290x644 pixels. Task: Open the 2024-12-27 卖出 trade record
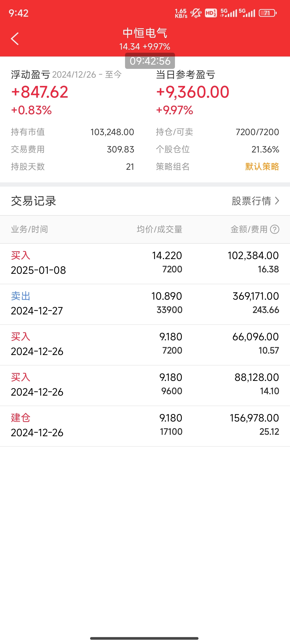tap(145, 304)
